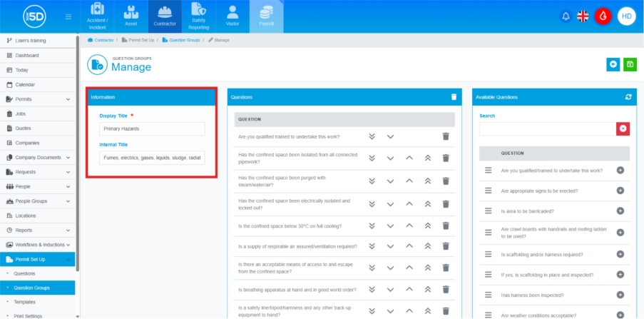
Task: Add 'Is scaffolding and/or harness required?' question
Action: click(x=620, y=255)
